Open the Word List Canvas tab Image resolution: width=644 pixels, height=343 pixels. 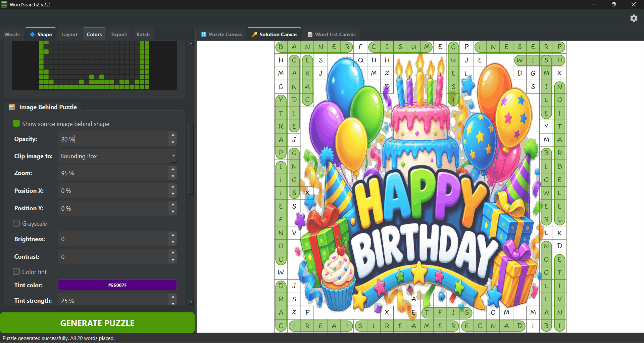click(x=332, y=34)
